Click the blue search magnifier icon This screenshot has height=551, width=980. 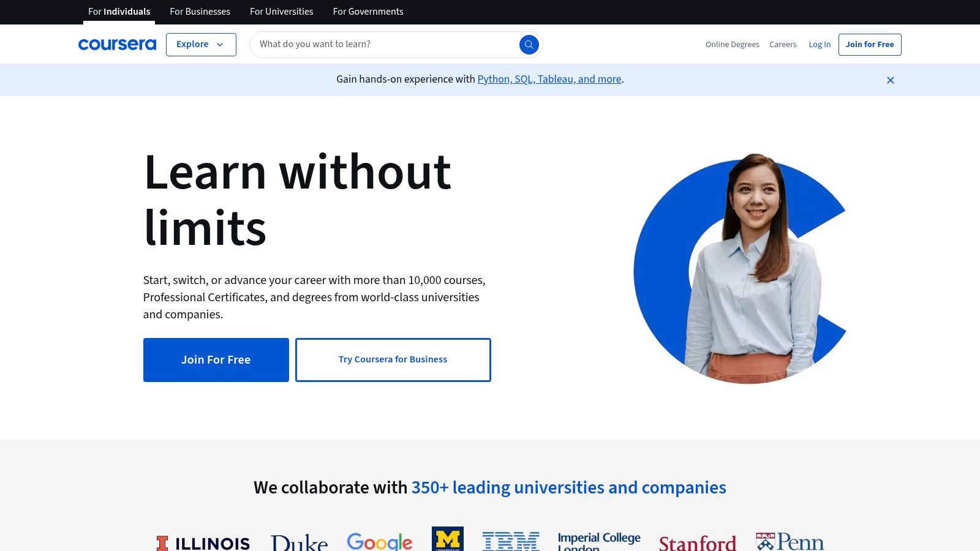coord(529,45)
